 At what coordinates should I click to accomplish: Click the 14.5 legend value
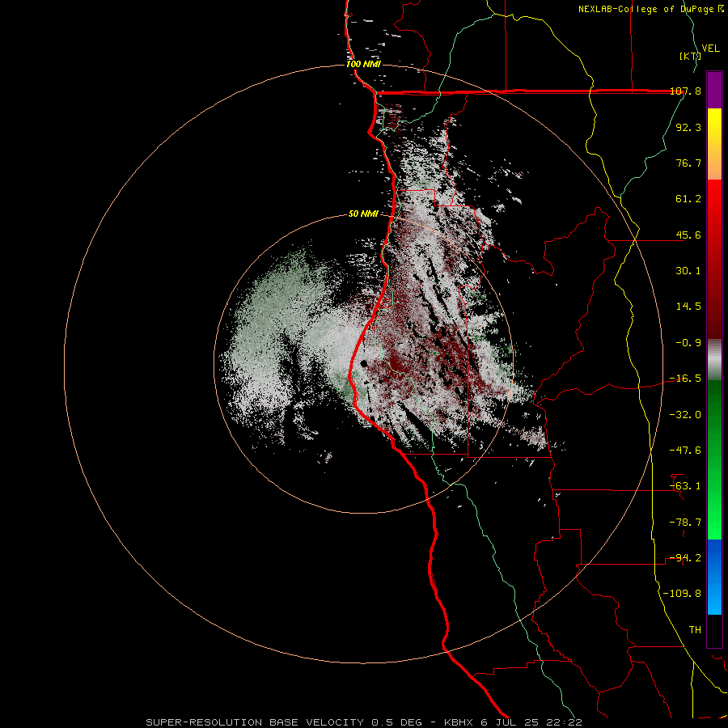pyautogui.click(x=688, y=307)
